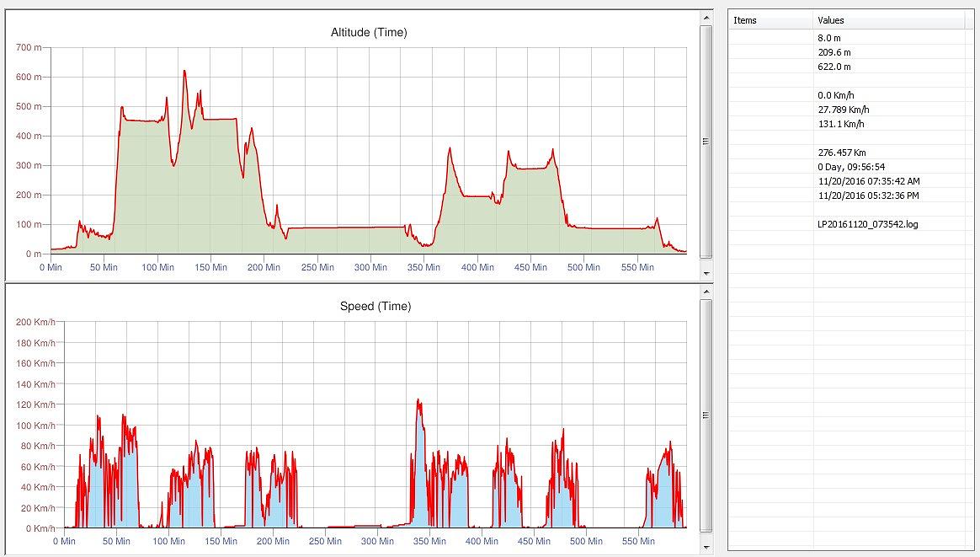Viewport: 980px width, 557px height.
Task: Click the 0 m altitude axis label
Action: (34, 254)
